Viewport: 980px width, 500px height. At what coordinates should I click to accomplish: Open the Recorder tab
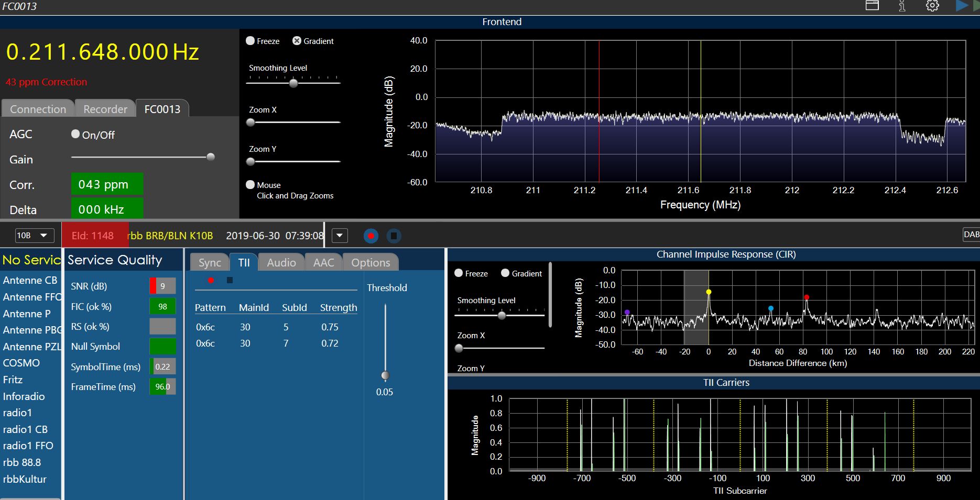(x=105, y=109)
